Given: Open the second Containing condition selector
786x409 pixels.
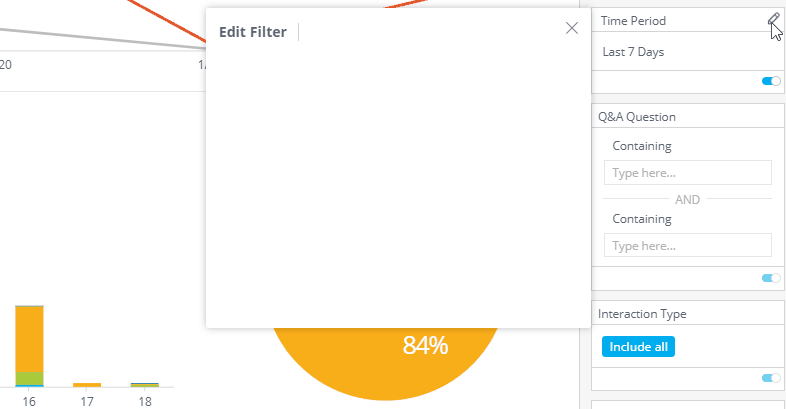Looking at the screenshot, I should (x=642, y=219).
